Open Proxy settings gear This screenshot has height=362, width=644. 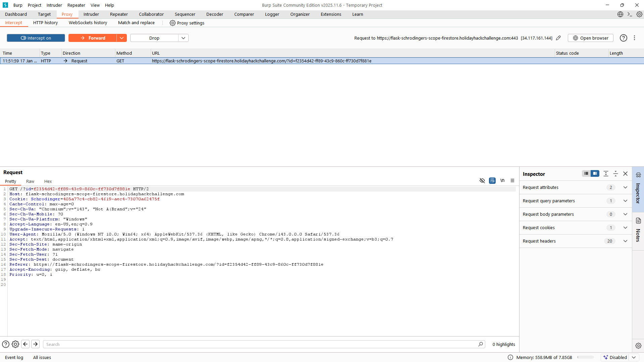pos(187,23)
